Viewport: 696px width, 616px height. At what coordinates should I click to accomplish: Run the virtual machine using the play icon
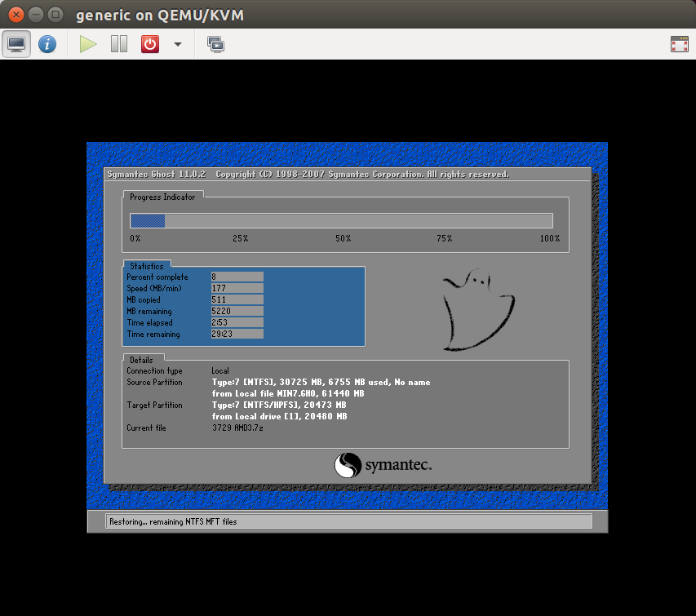pos(87,44)
